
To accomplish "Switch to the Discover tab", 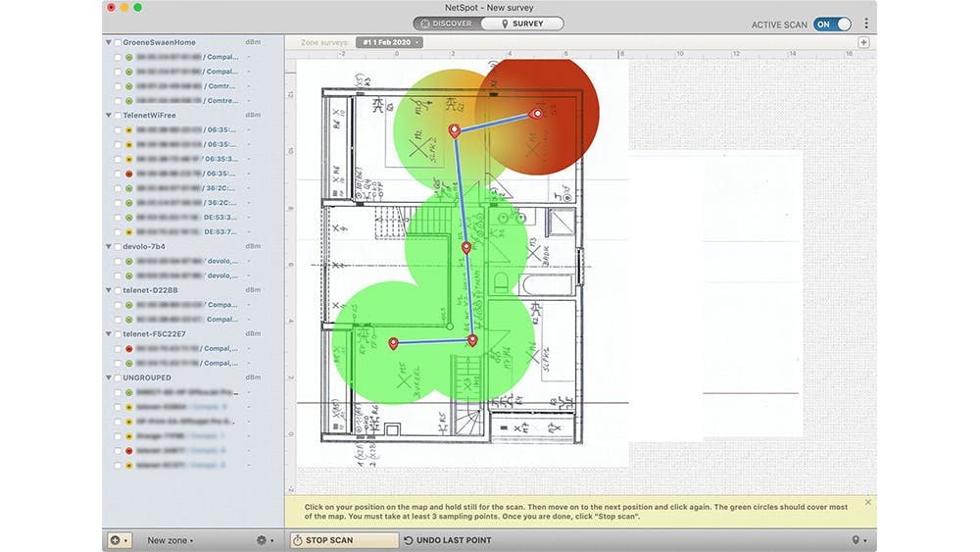I will point(446,24).
